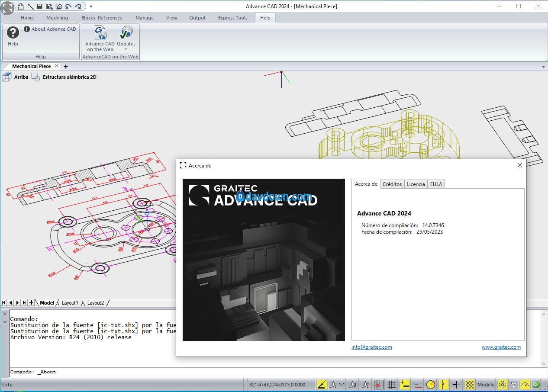The width and height of the screenshot is (548, 392).
Task: Open the Estructura alámbrica 2D style menu
Action: [x=70, y=77]
